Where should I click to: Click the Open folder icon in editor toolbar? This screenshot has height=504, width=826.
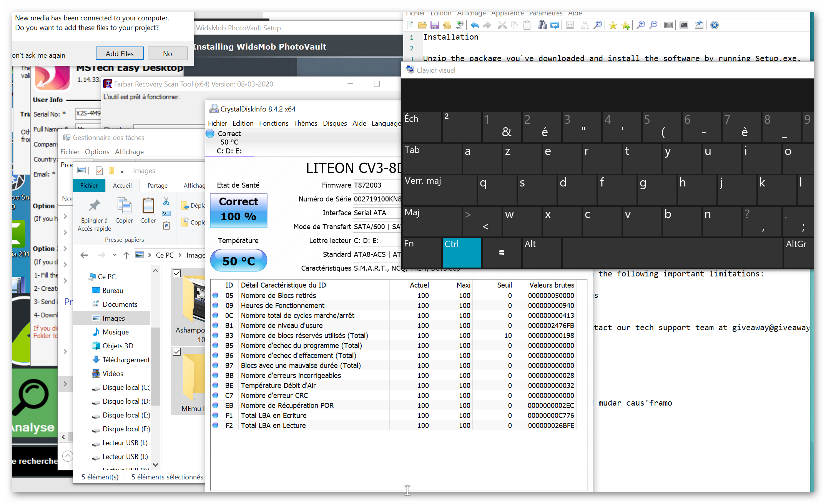(x=422, y=25)
